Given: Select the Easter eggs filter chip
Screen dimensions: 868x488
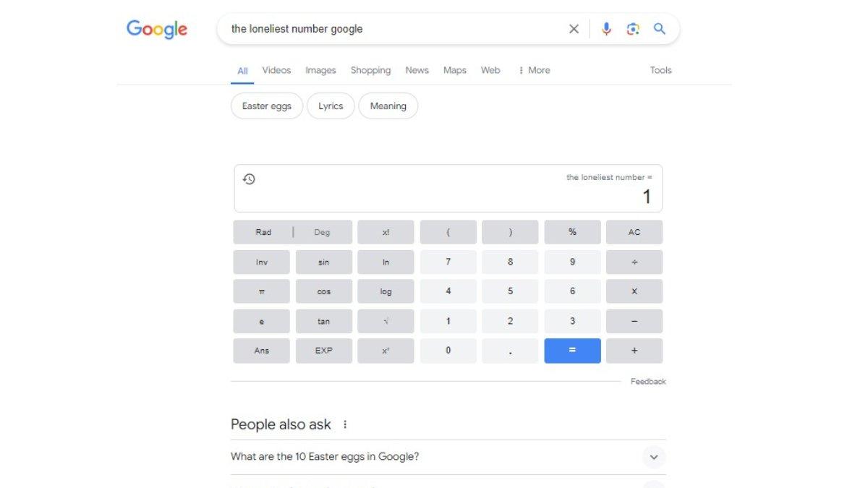Looking at the screenshot, I should click(x=267, y=106).
